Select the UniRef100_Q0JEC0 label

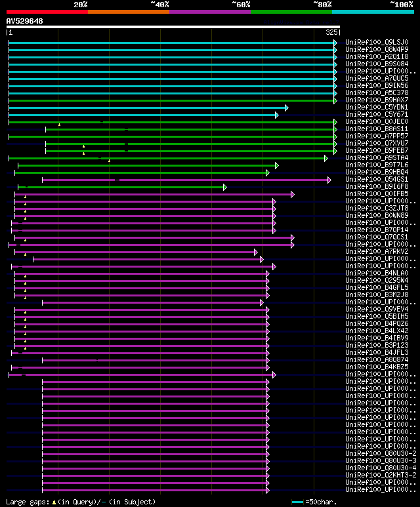point(377,121)
